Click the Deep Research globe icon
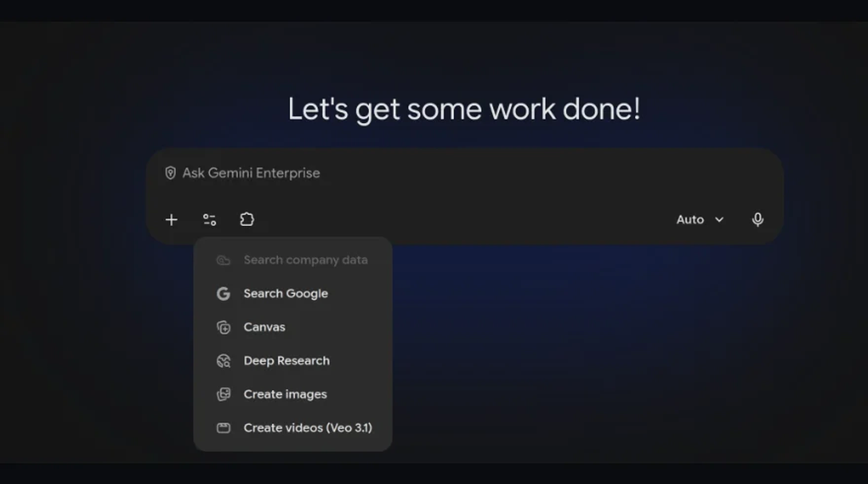 223,361
